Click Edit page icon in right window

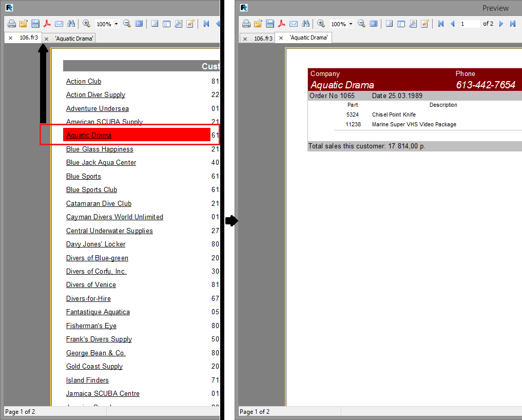pyautogui.click(x=425, y=24)
